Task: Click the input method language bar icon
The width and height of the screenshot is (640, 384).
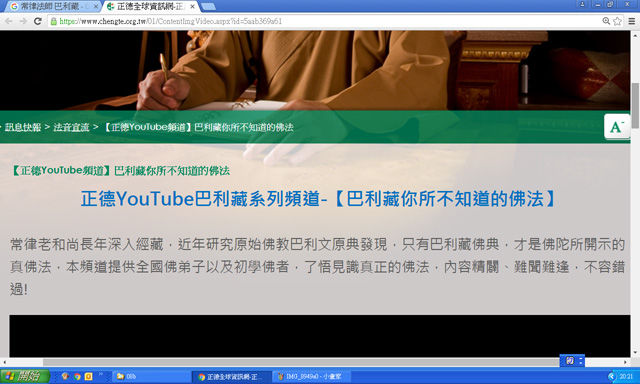Action: click(x=570, y=360)
